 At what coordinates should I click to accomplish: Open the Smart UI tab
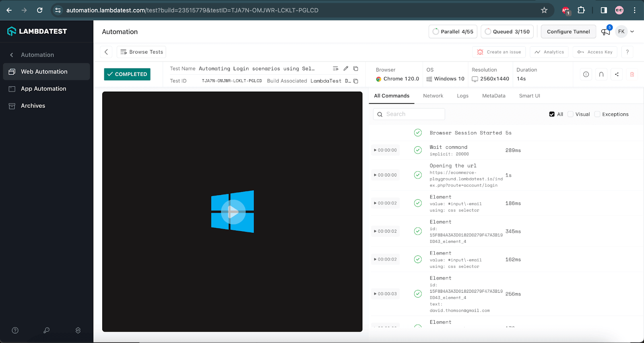click(529, 96)
